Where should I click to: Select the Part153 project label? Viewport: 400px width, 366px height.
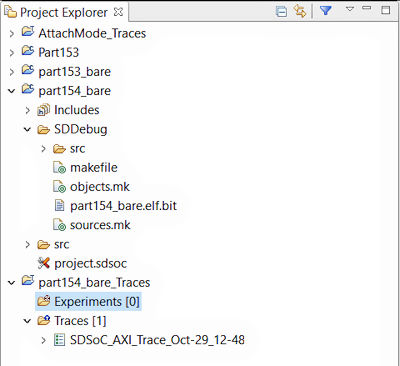click(59, 52)
